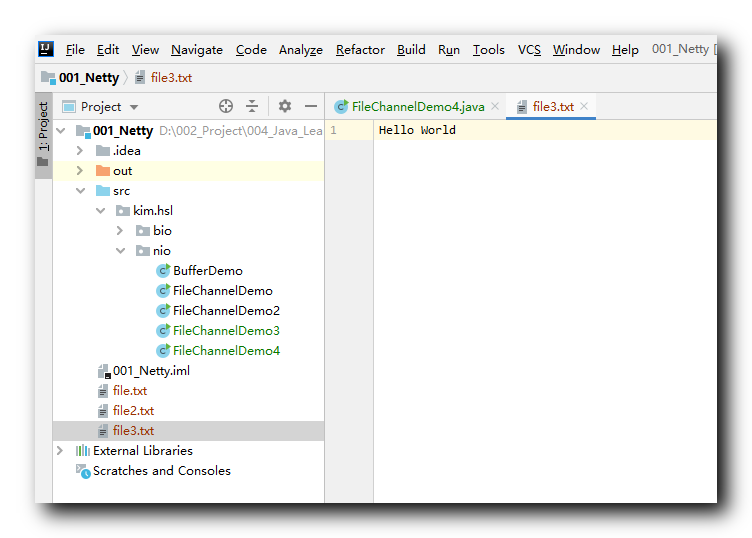Click the Collapse All icon in Project panel
The image size is (752, 538).
[252, 106]
